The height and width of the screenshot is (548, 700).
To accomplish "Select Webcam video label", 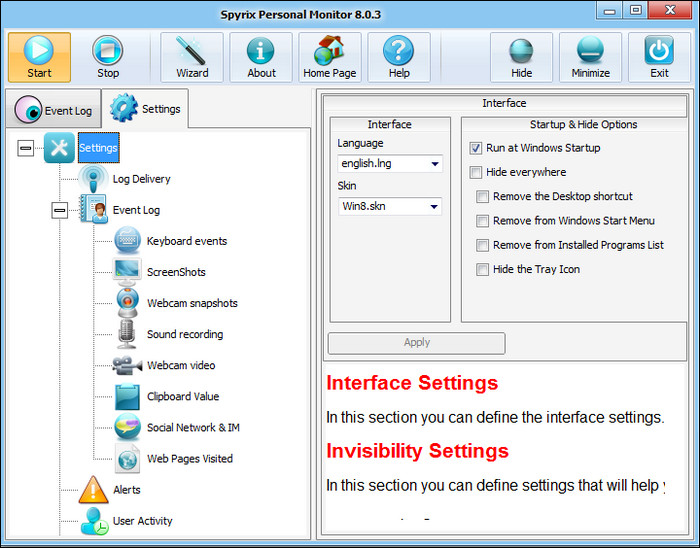I will tap(181, 365).
